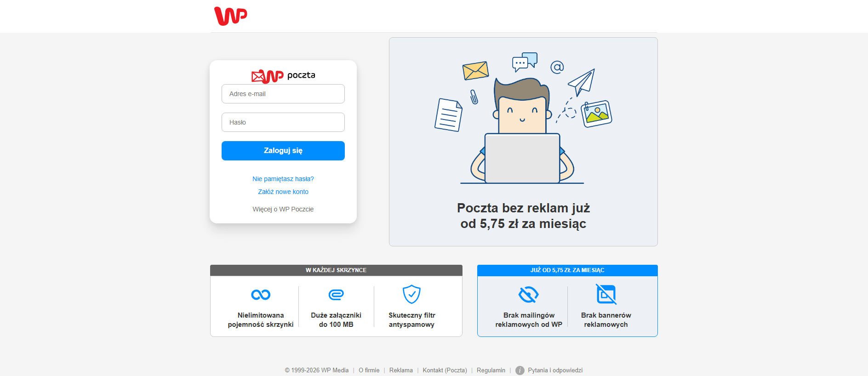The image size is (868, 376).
Task: Click the illustration of man with laptop
Action: point(523,118)
